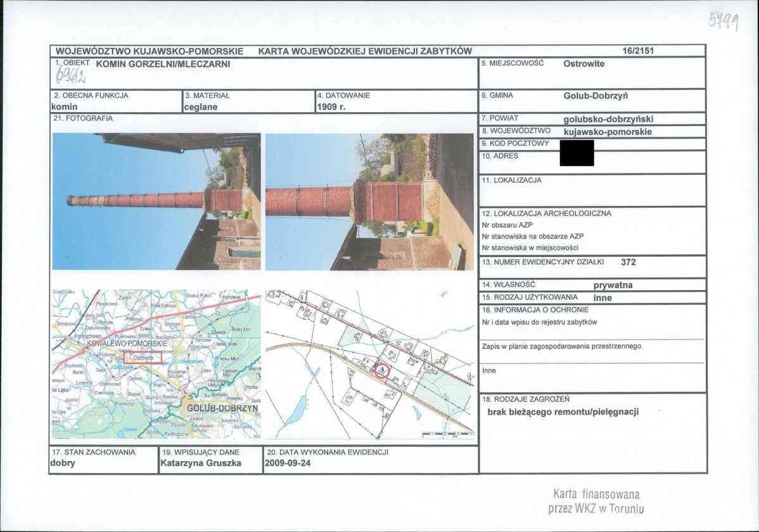This screenshot has width=759, height=532.
Task: Click the dating value '1909 r.'
Action: (331, 107)
